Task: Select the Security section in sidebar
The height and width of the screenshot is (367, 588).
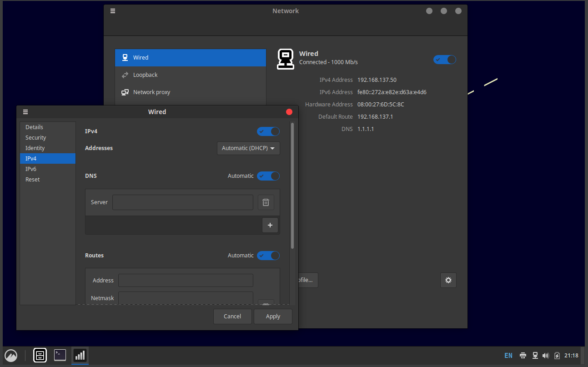Action: point(36,138)
